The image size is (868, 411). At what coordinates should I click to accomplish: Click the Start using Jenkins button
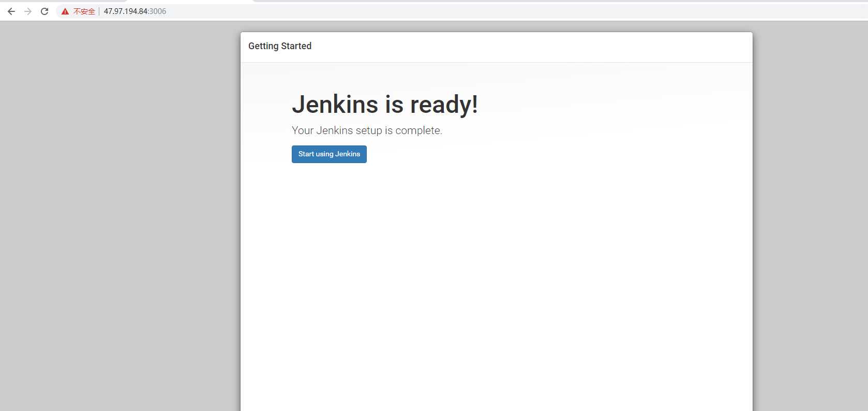point(329,154)
